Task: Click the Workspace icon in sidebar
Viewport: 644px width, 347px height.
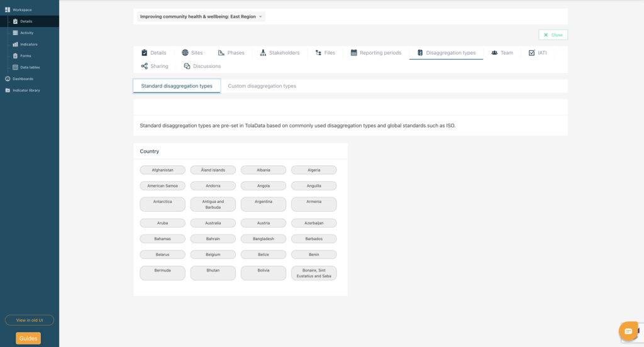Action: pyautogui.click(x=8, y=9)
